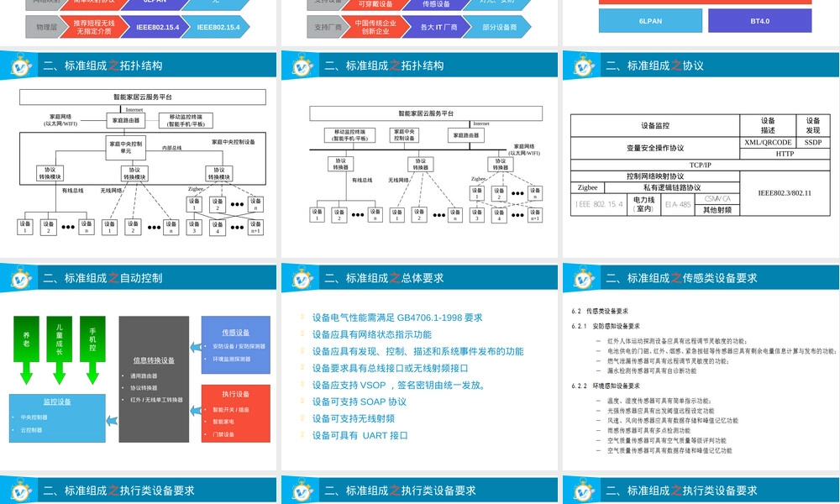Click the 智能开关/插座 bullet item
The height and width of the screenshot is (504, 840).
pos(230,410)
